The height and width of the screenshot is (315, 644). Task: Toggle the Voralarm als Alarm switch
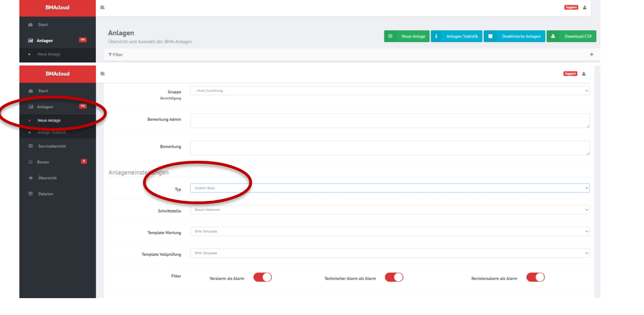click(x=263, y=277)
